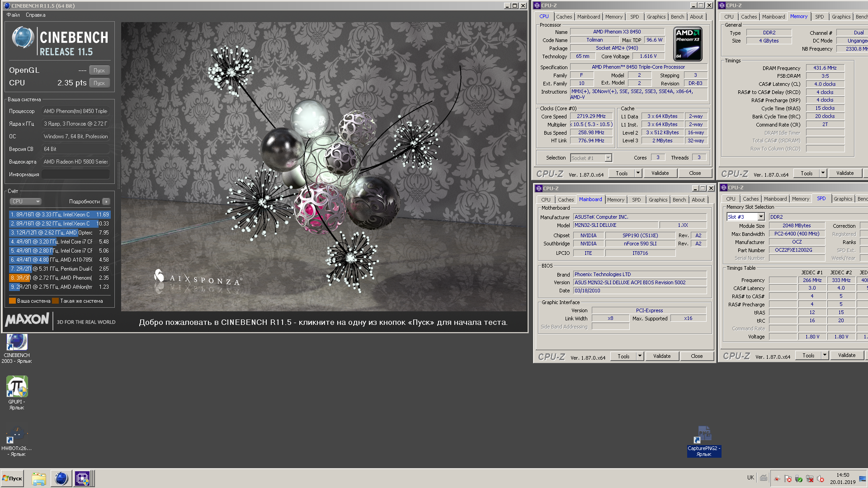The width and height of the screenshot is (868, 488).
Task: Click the UK input language indicator
Action: click(750, 478)
